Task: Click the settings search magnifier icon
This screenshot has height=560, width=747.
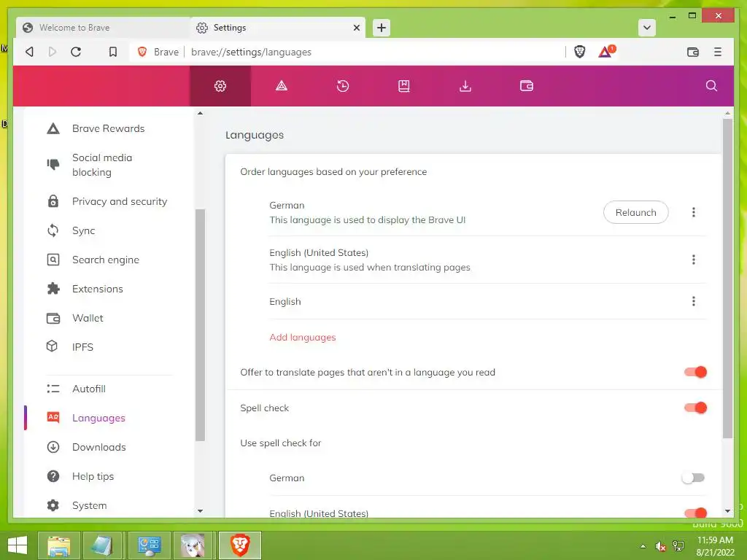Action: click(711, 86)
